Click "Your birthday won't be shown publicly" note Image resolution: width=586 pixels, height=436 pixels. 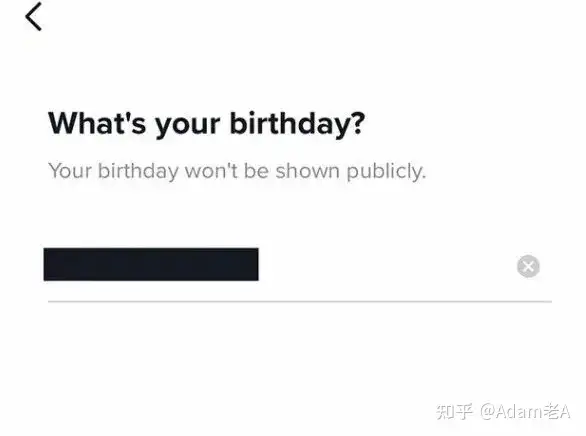237,171
